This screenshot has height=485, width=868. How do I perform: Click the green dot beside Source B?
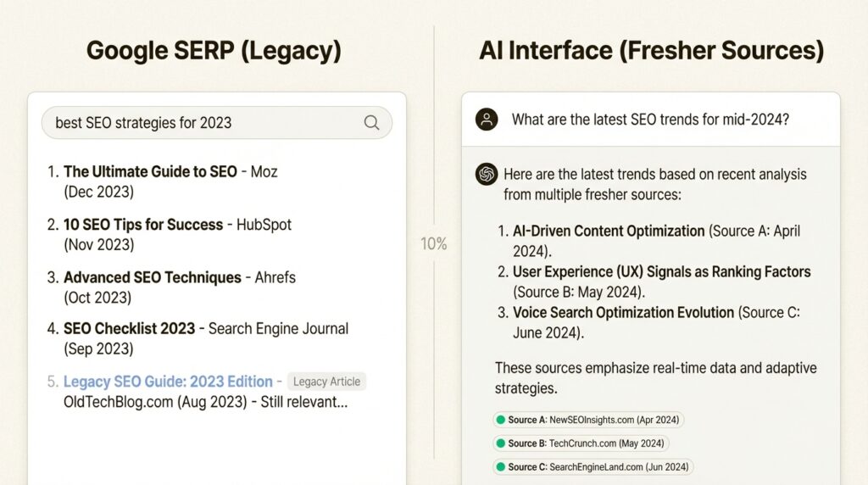pyautogui.click(x=500, y=443)
